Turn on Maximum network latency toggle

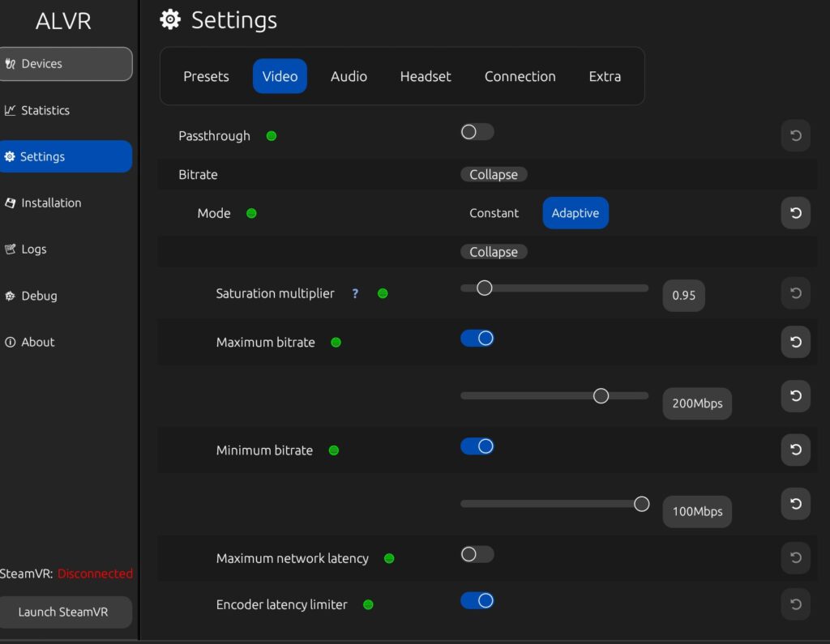click(477, 555)
